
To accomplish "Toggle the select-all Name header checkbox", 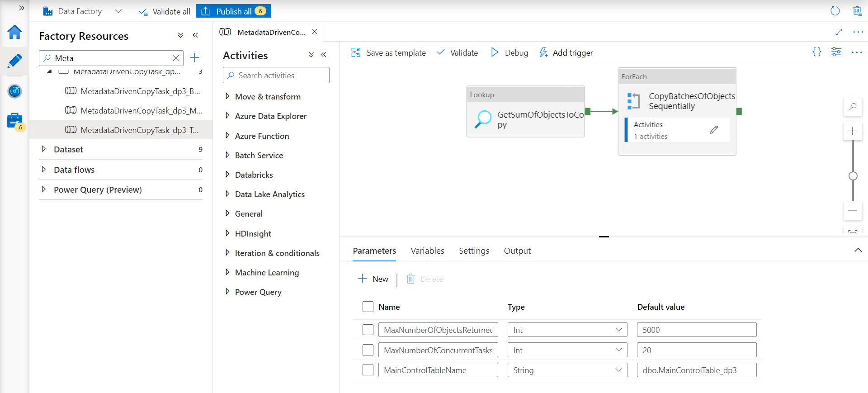I will coord(368,307).
